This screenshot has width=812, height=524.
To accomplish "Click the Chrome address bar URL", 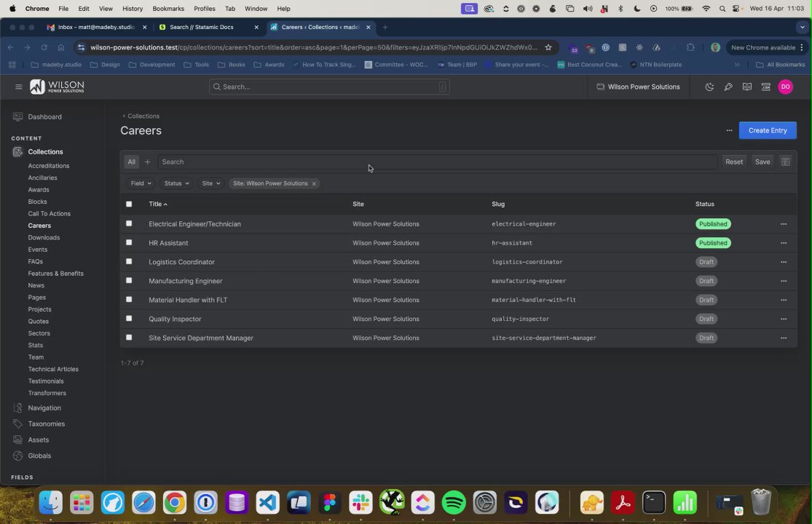I will tap(313, 47).
